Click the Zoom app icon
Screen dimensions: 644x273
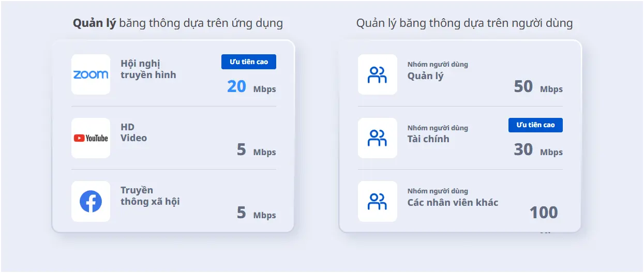(91, 74)
